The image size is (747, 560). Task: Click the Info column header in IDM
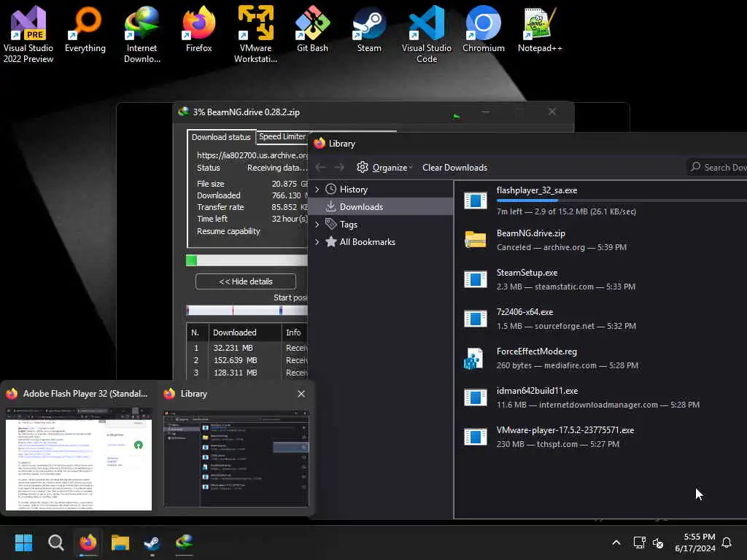pos(295,332)
